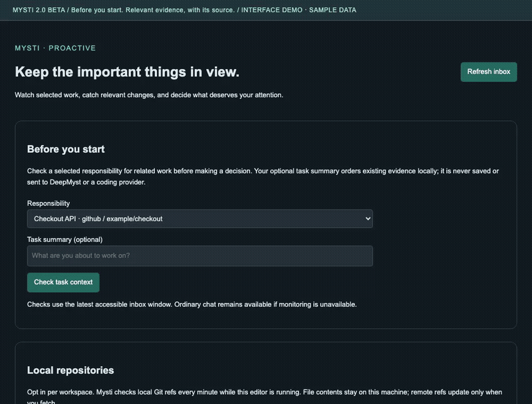Click the 'Responsibility' field label
This screenshot has height=404, width=532.
pos(49,203)
